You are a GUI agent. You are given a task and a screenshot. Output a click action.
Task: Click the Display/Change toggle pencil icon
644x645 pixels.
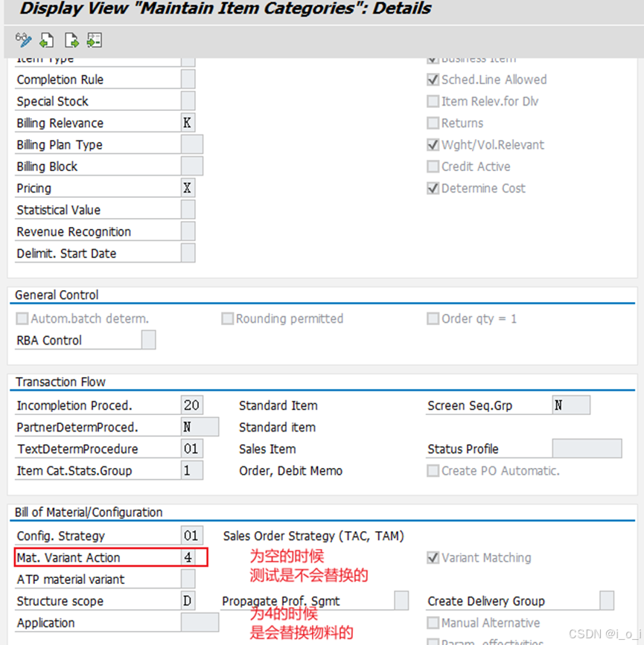click(x=24, y=40)
